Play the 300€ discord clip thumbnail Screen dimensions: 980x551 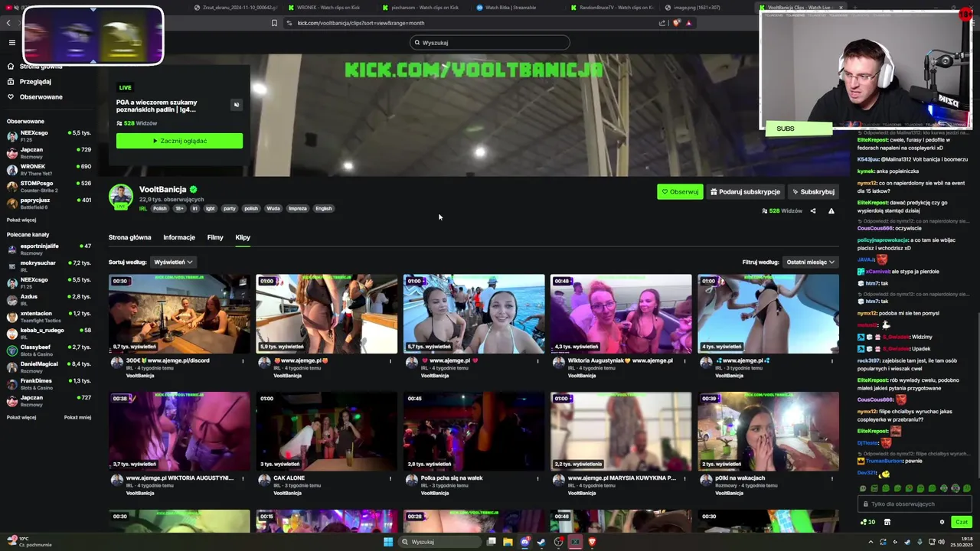coord(179,315)
